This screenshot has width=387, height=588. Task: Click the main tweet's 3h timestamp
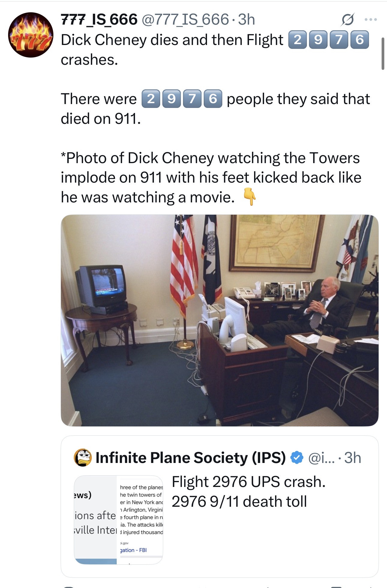pyautogui.click(x=246, y=20)
